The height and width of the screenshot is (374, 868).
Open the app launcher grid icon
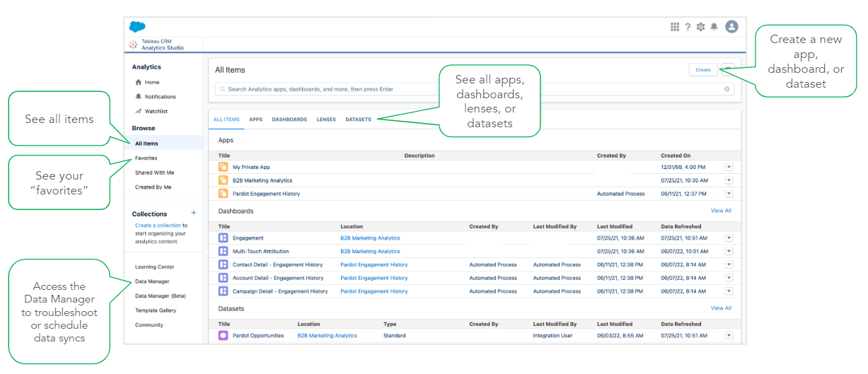pos(675,27)
